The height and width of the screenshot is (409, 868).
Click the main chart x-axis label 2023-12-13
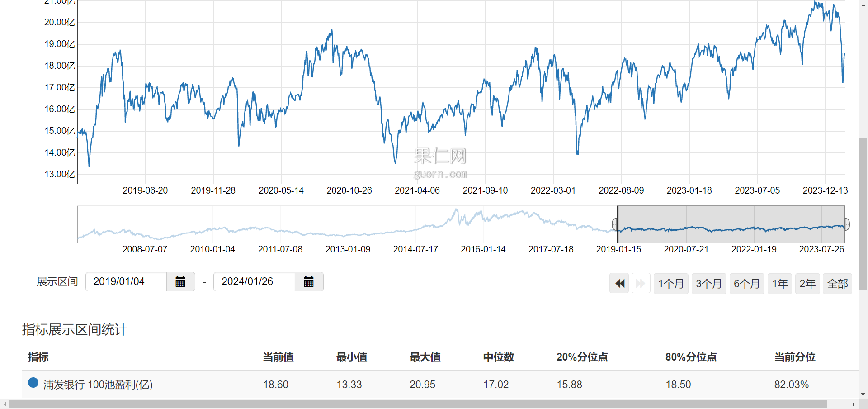coord(826,190)
